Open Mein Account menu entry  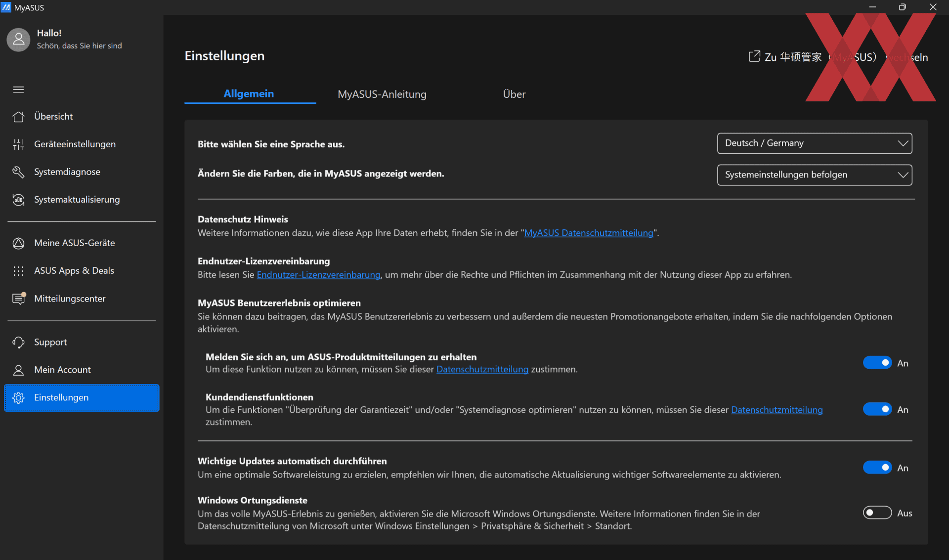(x=82, y=370)
